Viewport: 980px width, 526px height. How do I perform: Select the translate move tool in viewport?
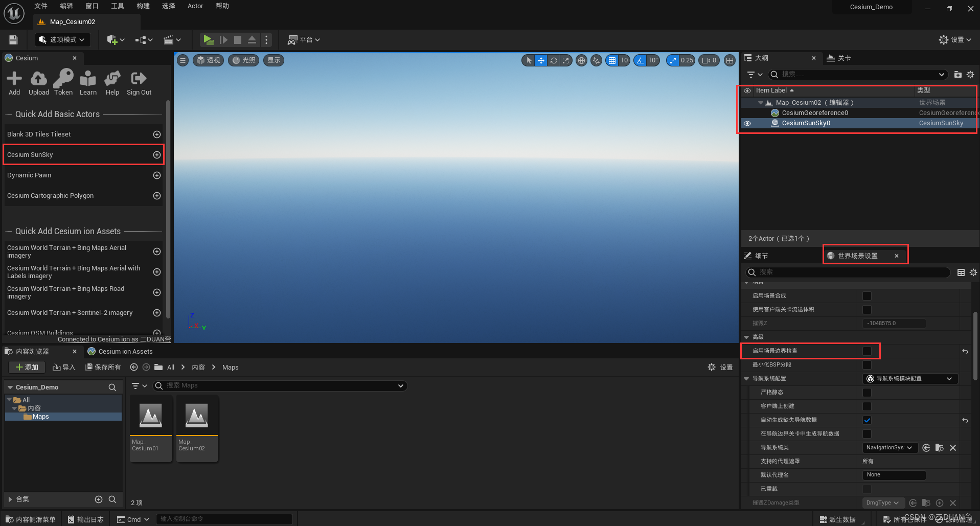tap(541, 60)
